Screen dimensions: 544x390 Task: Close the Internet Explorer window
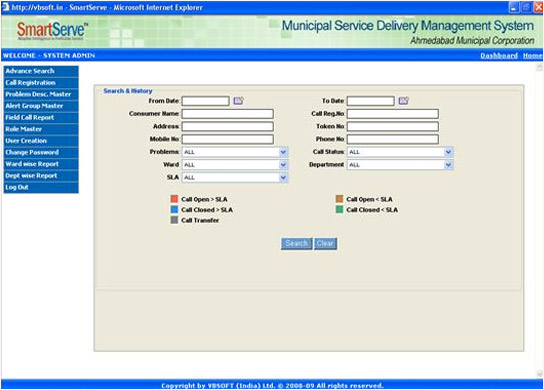point(538,8)
